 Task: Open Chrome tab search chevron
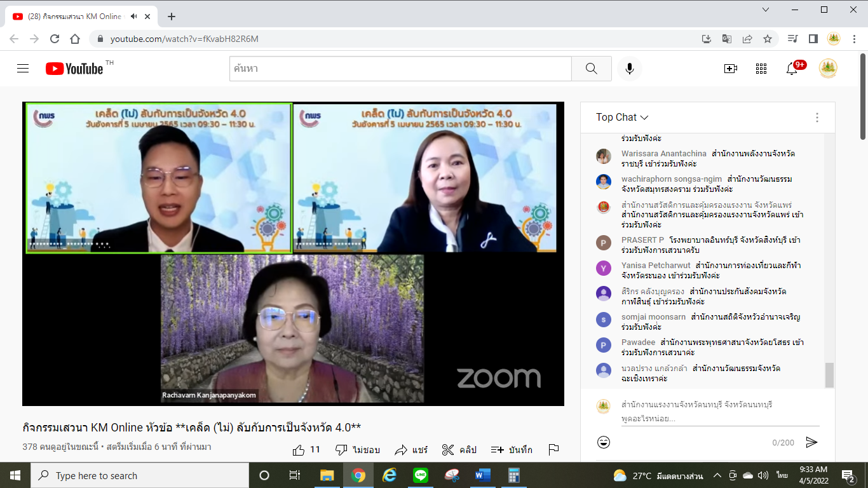click(766, 10)
